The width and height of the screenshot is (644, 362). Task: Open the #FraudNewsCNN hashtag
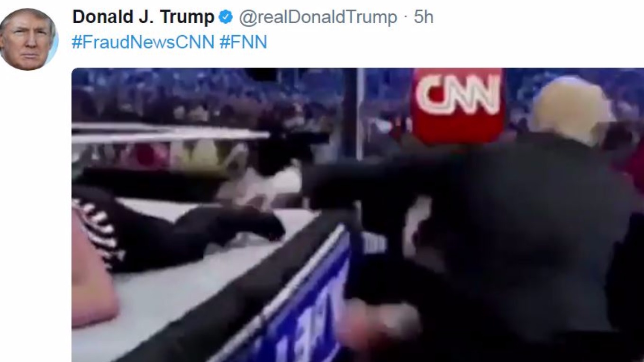point(143,42)
